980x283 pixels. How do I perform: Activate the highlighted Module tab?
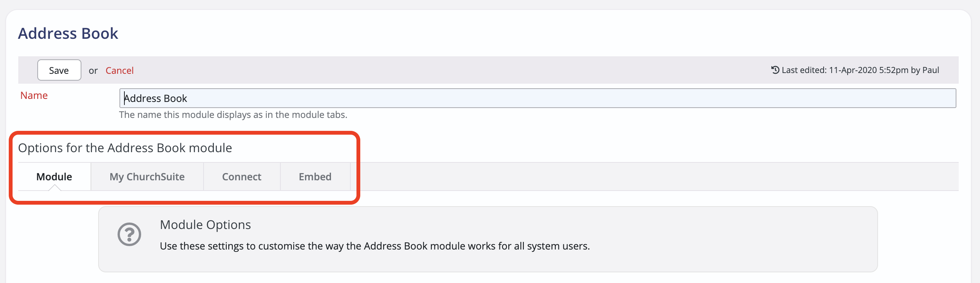coord(54,176)
